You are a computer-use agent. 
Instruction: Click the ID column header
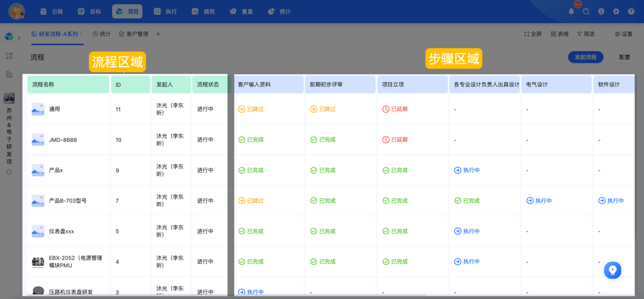pyautogui.click(x=130, y=85)
